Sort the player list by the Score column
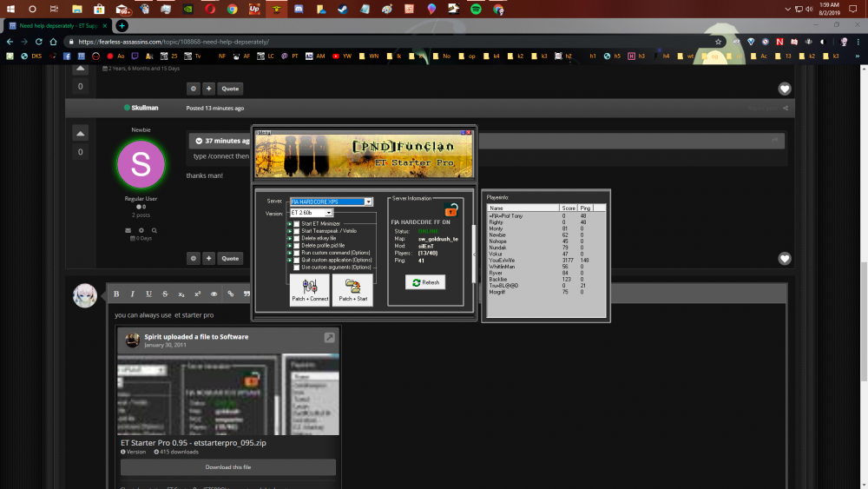 tap(569, 208)
